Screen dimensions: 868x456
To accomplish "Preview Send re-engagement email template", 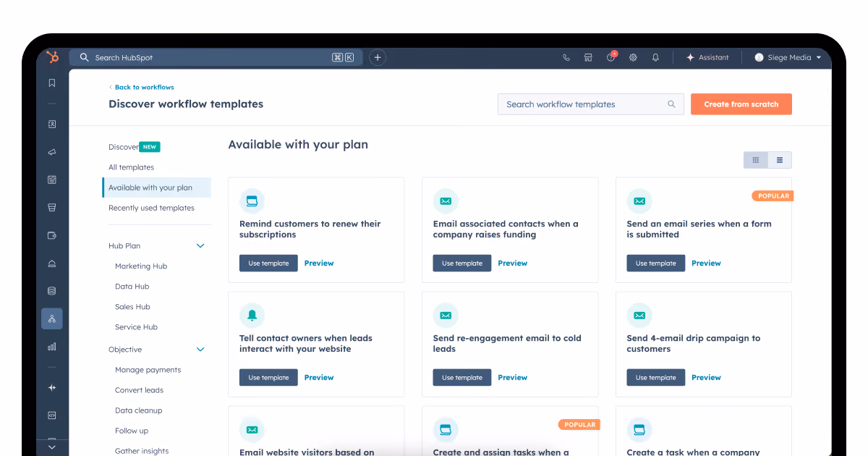I will pos(513,378).
